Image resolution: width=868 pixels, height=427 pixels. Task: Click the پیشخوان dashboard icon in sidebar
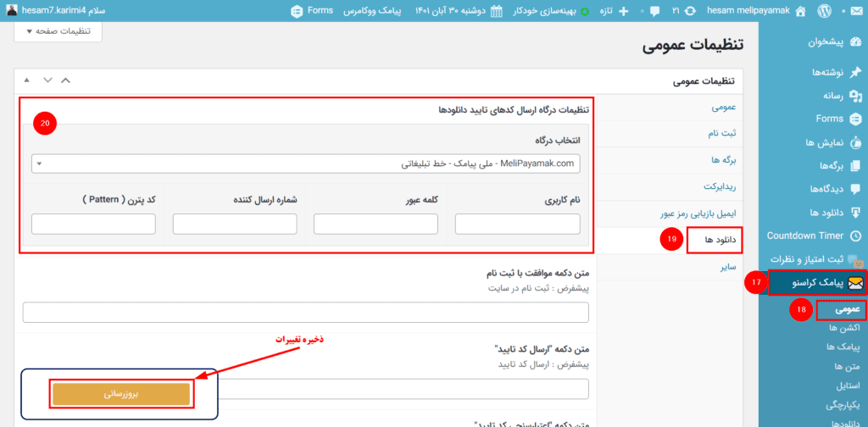pyautogui.click(x=855, y=44)
